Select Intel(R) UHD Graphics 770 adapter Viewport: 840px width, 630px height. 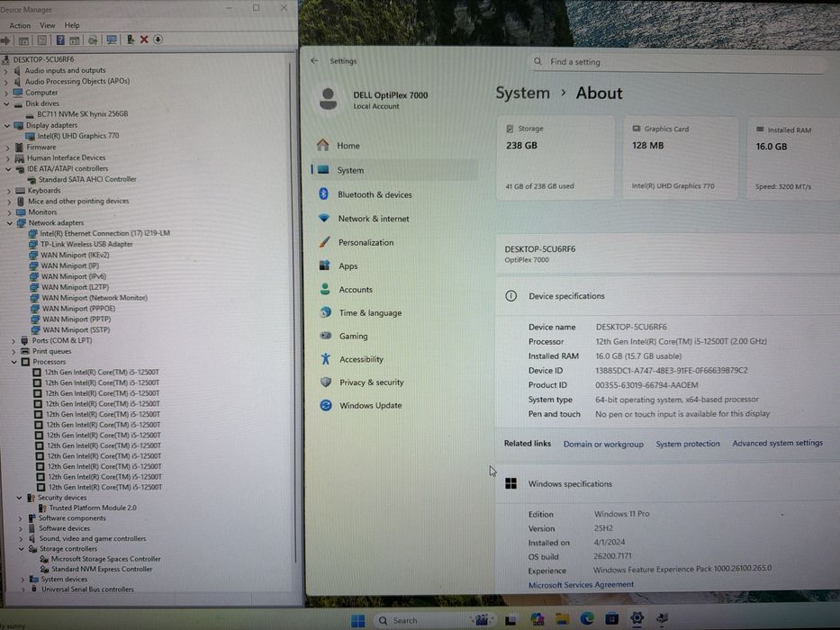[77, 136]
